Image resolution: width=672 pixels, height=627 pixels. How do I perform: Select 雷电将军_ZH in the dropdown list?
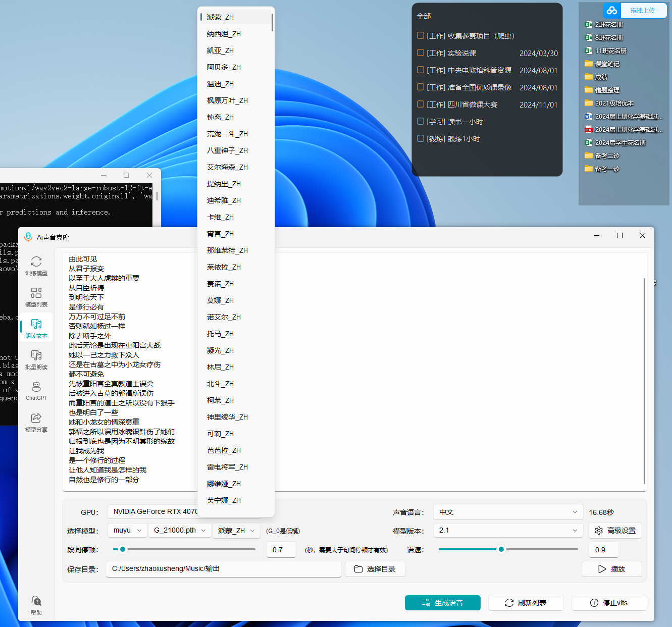click(x=227, y=467)
